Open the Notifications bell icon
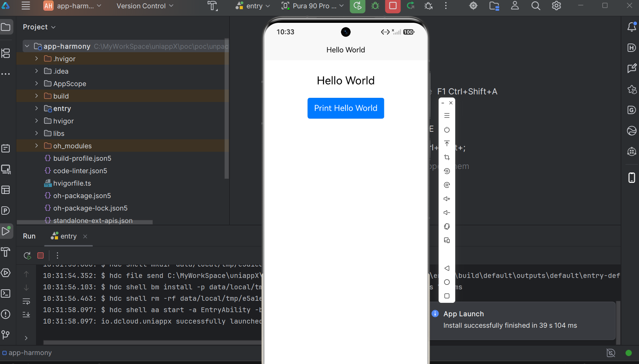 click(x=631, y=27)
